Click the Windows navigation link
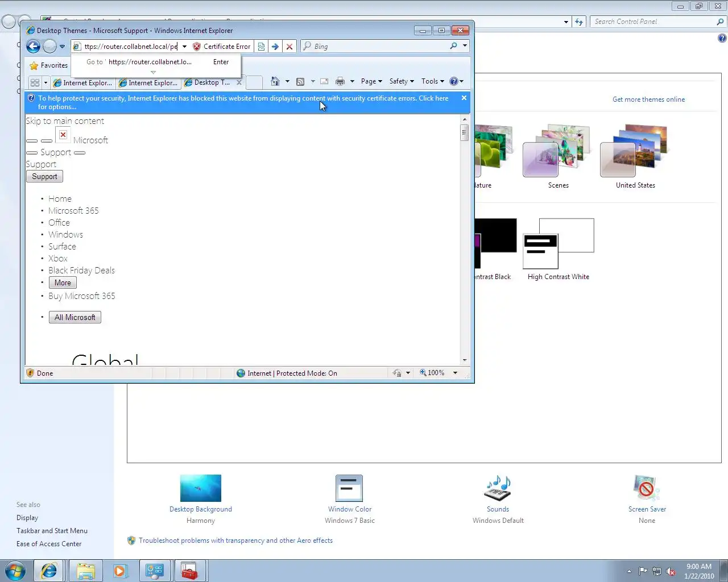Viewport: 728px width, 582px height. click(65, 235)
